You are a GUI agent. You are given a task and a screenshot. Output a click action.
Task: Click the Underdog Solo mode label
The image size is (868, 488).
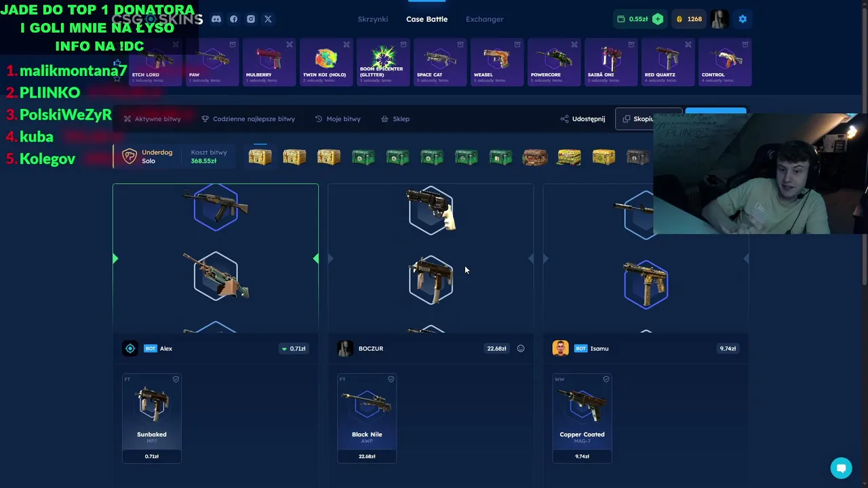pyautogui.click(x=157, y=157)
